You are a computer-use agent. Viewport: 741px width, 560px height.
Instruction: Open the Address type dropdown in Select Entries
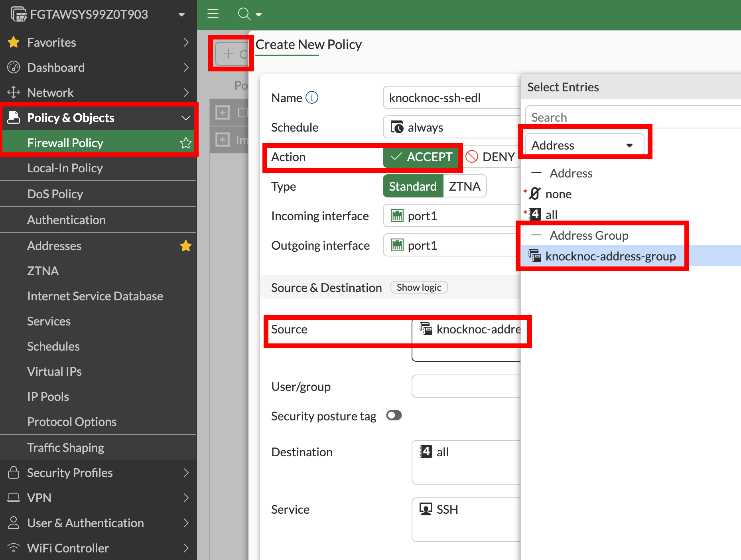pos(584,145)
